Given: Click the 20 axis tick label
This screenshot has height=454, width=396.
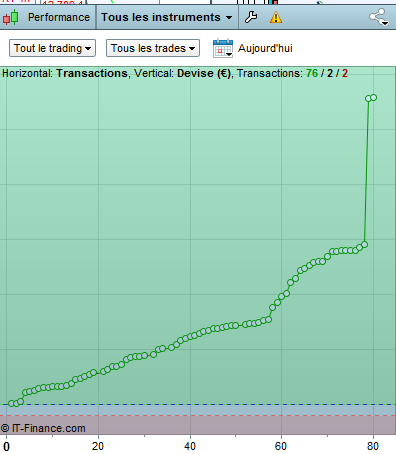Looking at the screenshot, I should (x=98, y=446).
